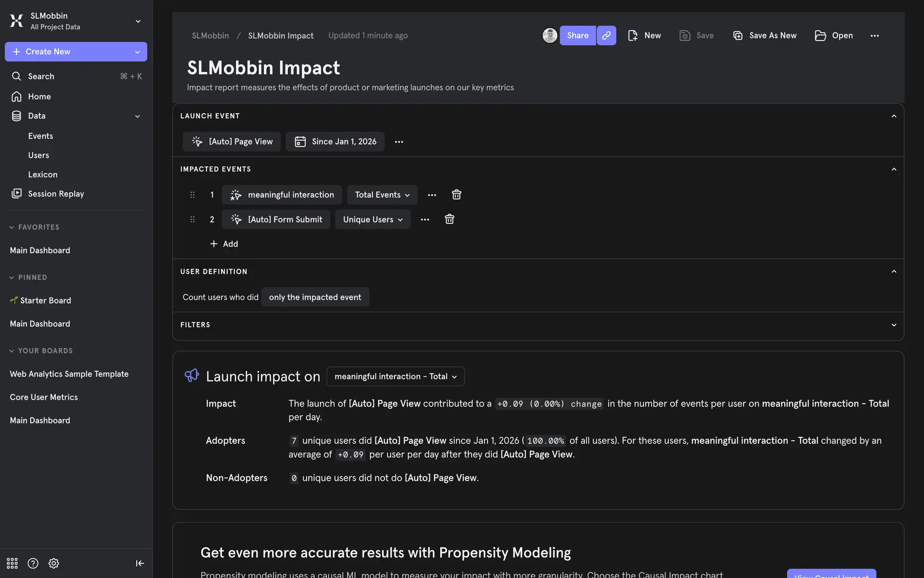Viewport: 924px width, 578px height.
Task: Delete the meaningful interaction impacted event
Action: tap(456, 195)
